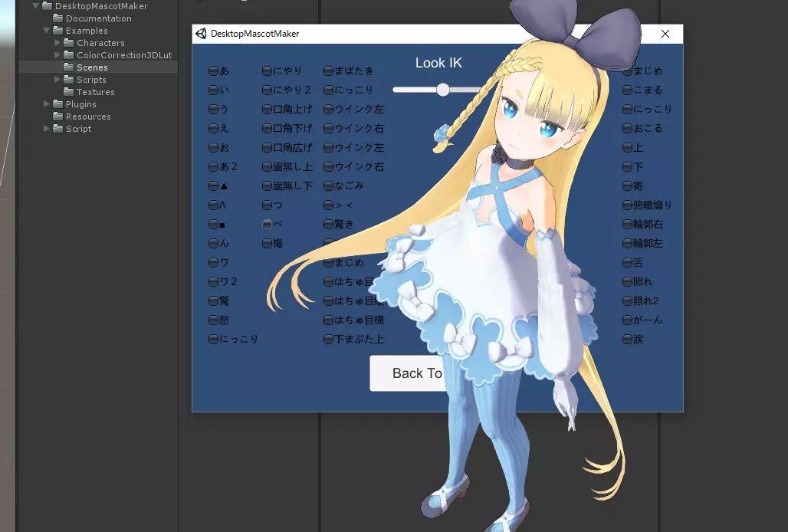Image resolution: width=788 pixels, height=532 pixels.
Task: Tick the 歯無し下 checkbox
Action: 267,186
